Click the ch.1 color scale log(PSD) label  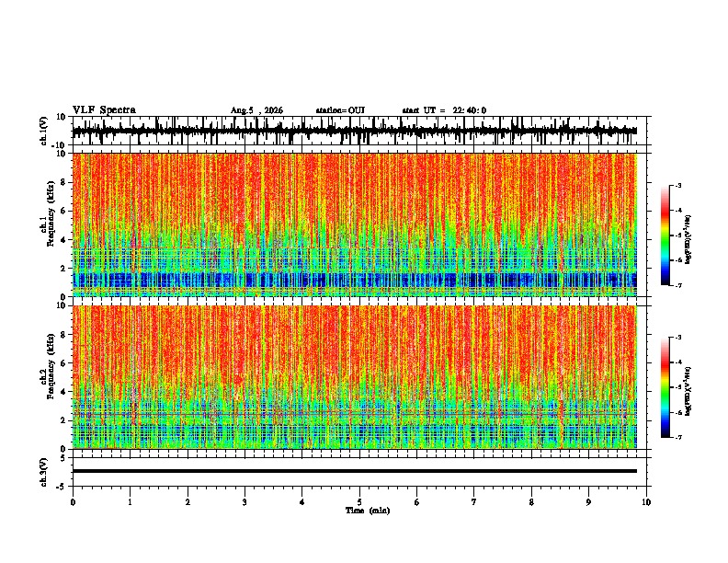click(x=688, y=240)
